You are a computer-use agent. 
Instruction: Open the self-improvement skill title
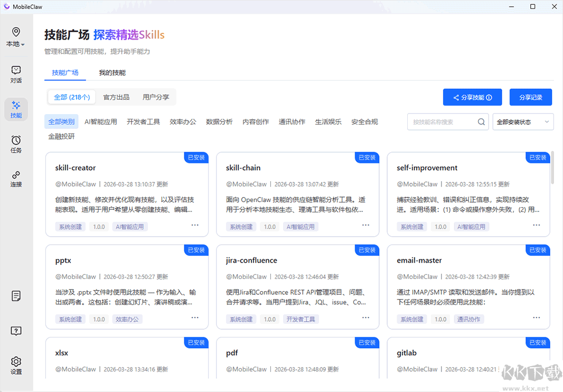(427, 168)
